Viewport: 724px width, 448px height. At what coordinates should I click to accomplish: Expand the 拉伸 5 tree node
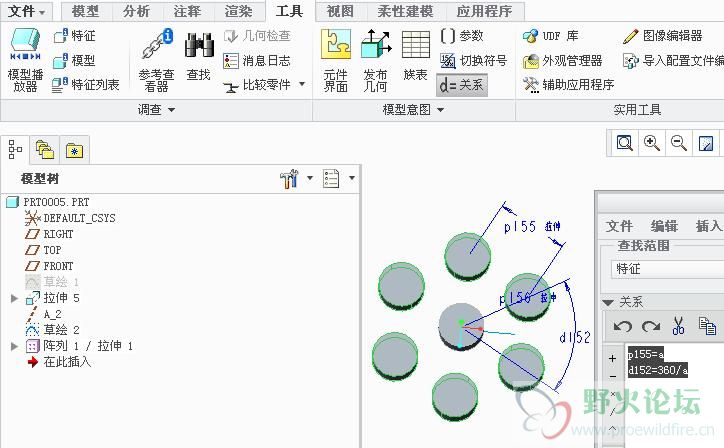pos(15,298)
